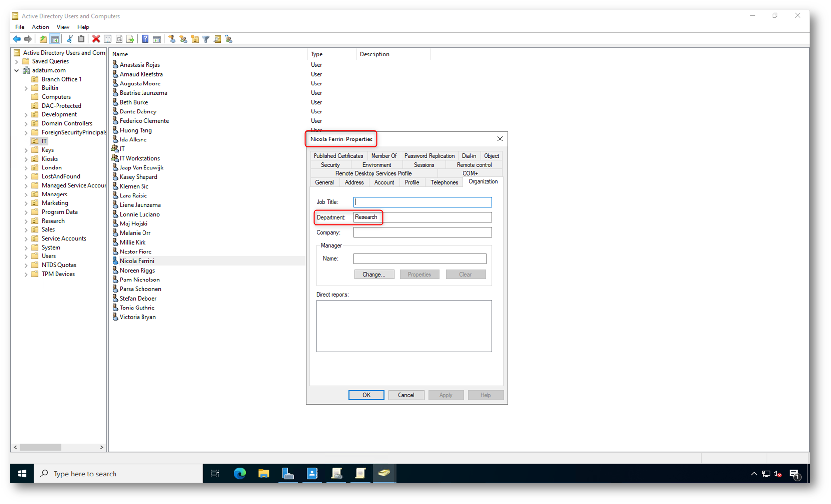Collapse the adatum.com domain node
Viewport: 831px width, 504px height.
tap(17, 70)
